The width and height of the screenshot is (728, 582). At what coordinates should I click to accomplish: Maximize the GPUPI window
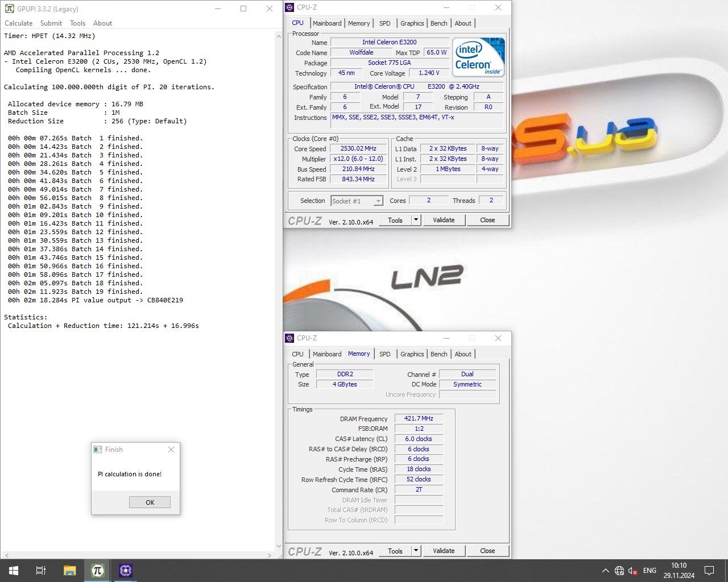pos(243,9)
